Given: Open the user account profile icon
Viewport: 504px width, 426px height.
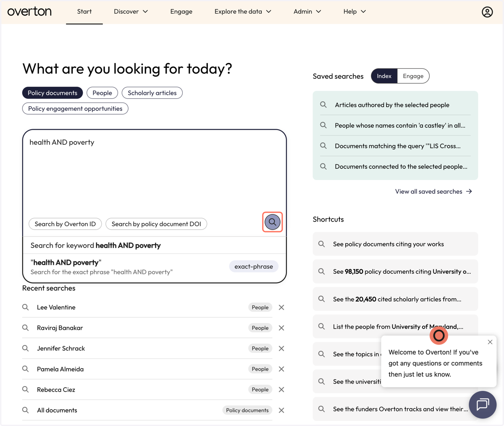Looking at the screenshot, I should pos(487,12).
